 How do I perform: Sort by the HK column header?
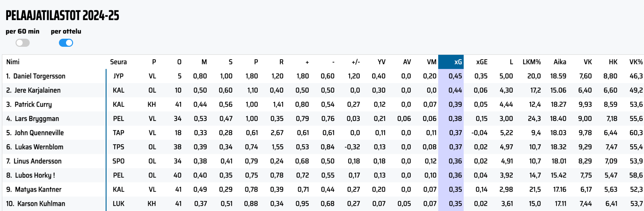pos(613,62)
